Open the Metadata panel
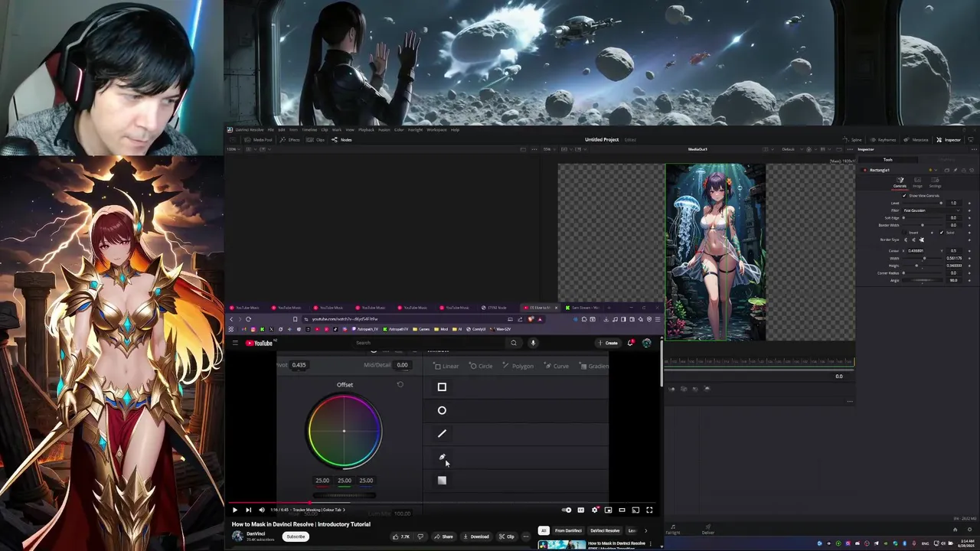The image size is (980, 551). [916, 140]
